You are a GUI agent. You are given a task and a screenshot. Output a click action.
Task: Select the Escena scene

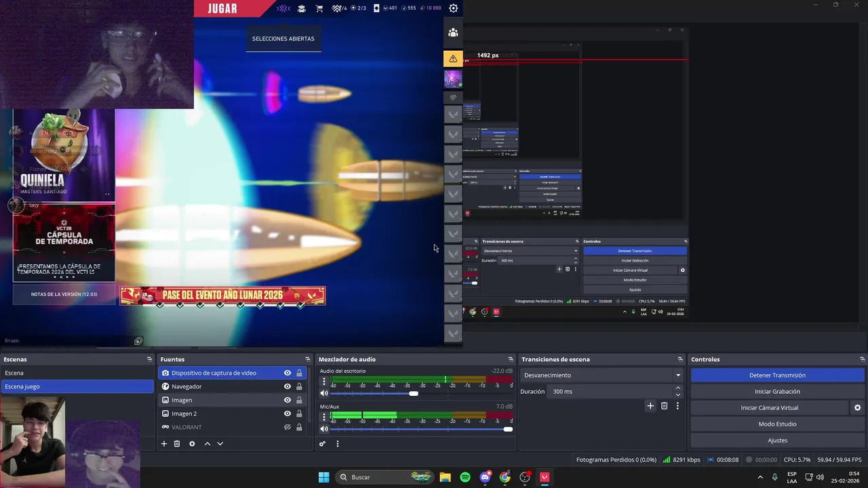(77, 373)
